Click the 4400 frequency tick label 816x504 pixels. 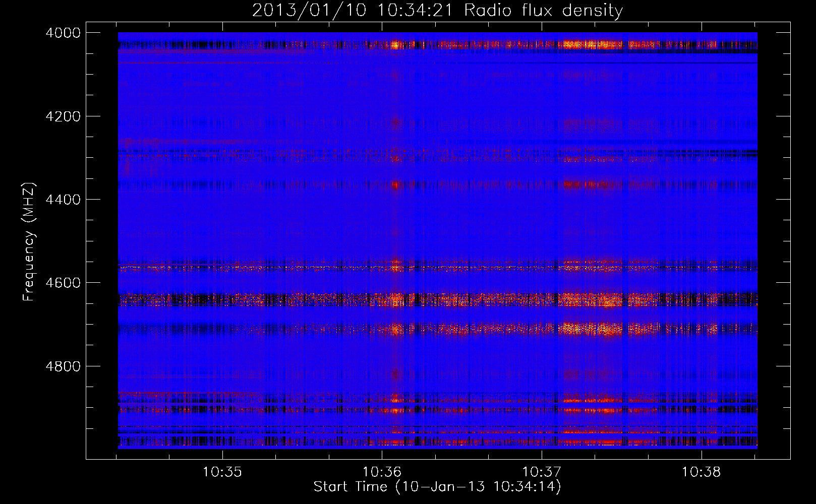click(63, 200)
